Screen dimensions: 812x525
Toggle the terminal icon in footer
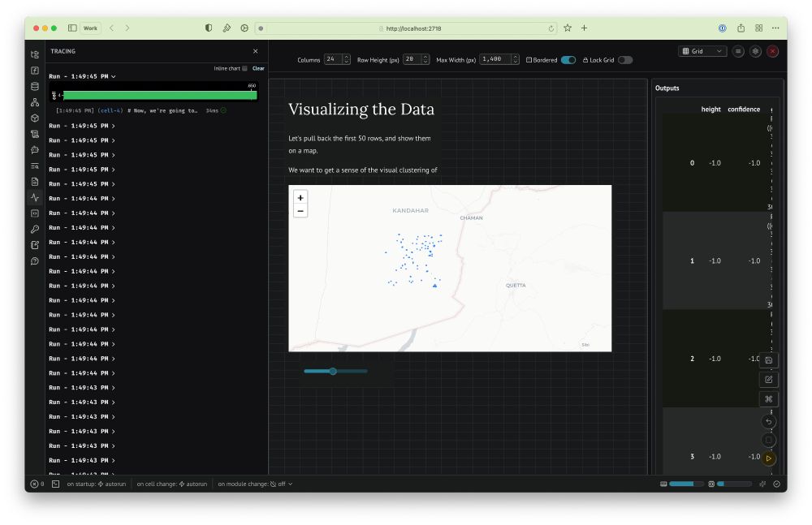coord(55,484)
